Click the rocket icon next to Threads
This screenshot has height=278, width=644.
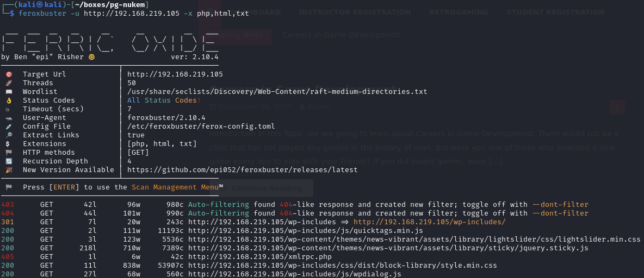[9, 83]
